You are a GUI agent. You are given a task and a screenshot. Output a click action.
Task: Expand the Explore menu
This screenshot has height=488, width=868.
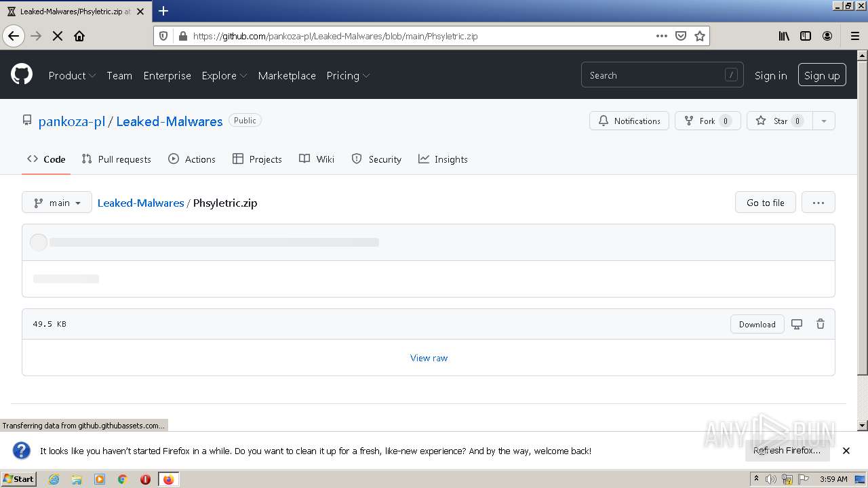coord(224,75)
